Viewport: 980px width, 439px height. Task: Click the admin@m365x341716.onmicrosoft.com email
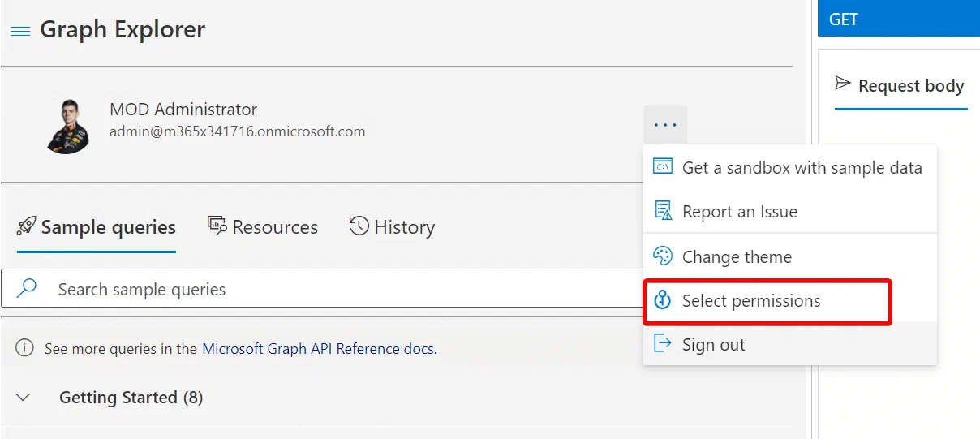238,131
